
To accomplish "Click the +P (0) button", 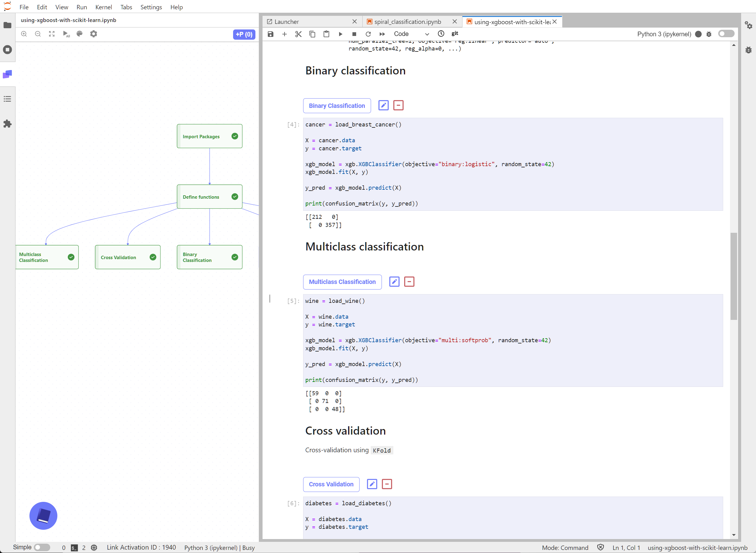I will tap(244, 34).
